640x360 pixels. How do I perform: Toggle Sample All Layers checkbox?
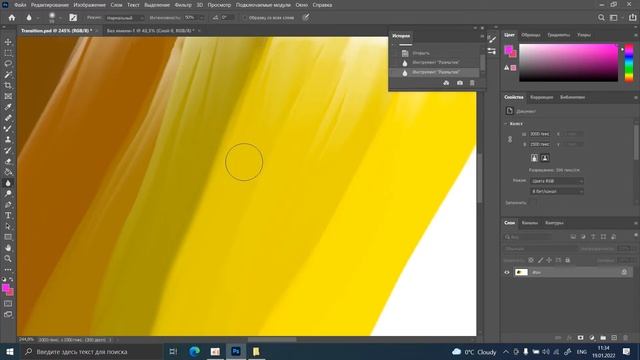tap(244, 18)
